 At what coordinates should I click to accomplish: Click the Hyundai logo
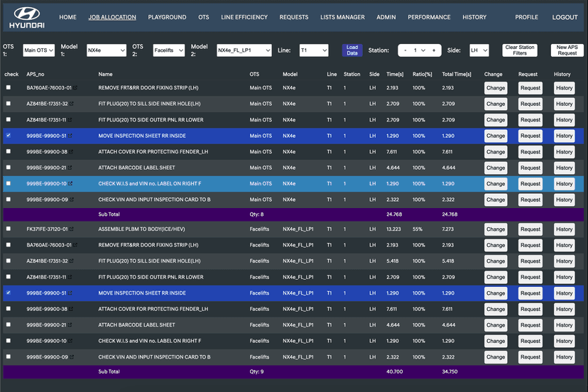tap(27, 18)
